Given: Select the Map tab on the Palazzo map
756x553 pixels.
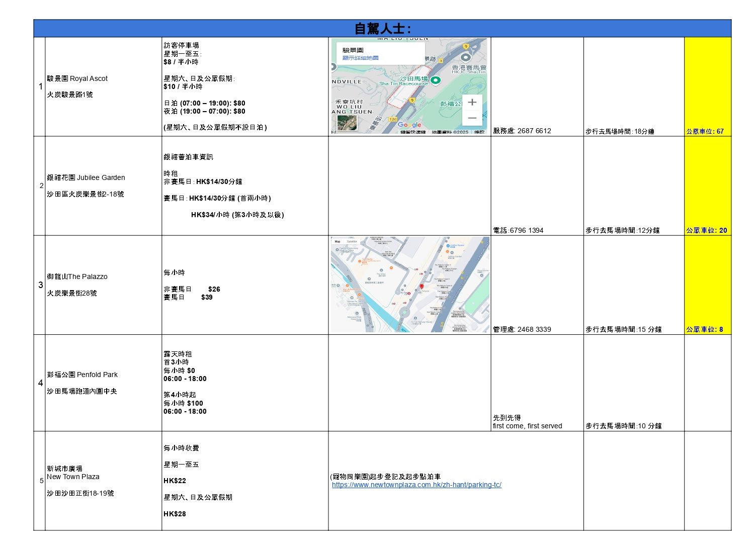Looking at the screenshot, I should (x=338, y=242).
